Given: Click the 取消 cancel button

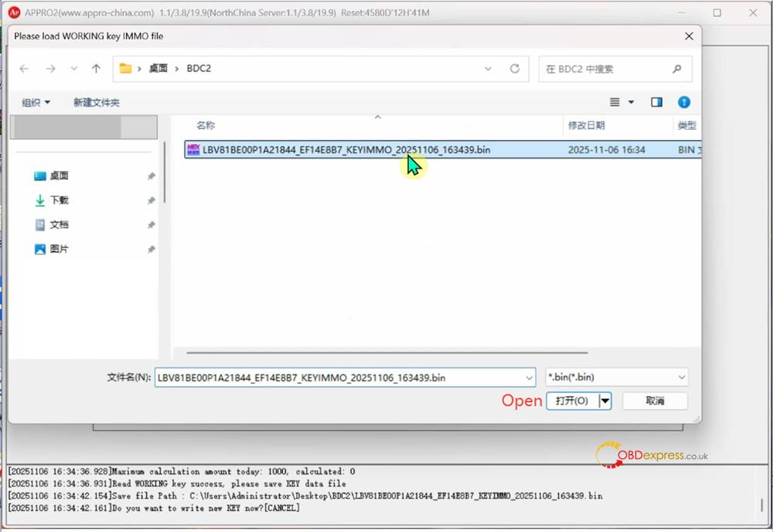Looking at the screenshot, I should [x=655, y=401].
